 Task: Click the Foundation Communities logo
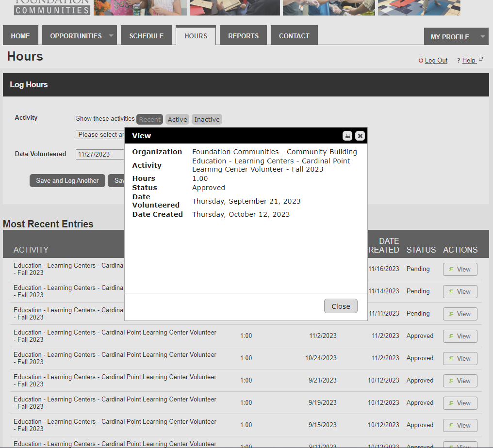[52, 7]
